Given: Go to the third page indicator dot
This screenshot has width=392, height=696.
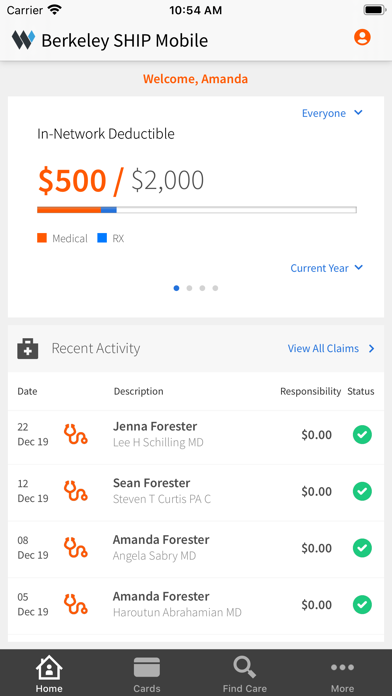Looking at the screenshot, I should (202, 288).
